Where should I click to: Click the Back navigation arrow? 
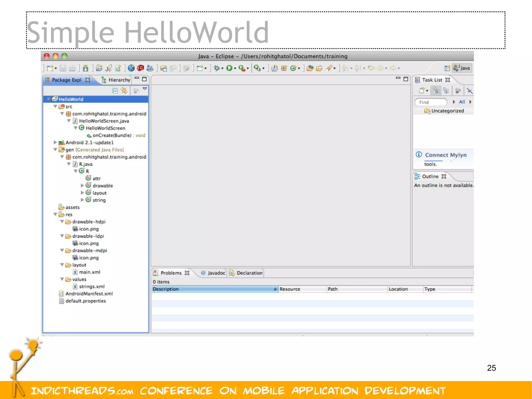(380, 68)
